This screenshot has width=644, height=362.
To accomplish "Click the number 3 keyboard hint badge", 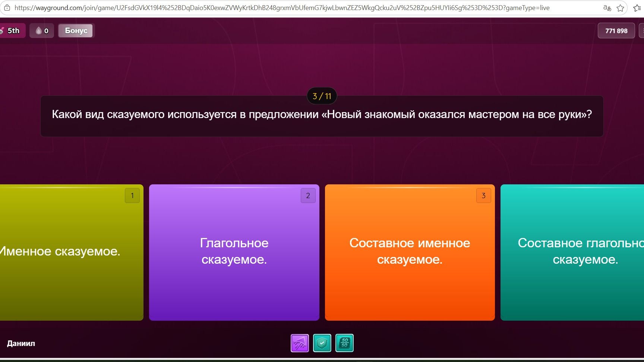I will (x=484, y=196).
